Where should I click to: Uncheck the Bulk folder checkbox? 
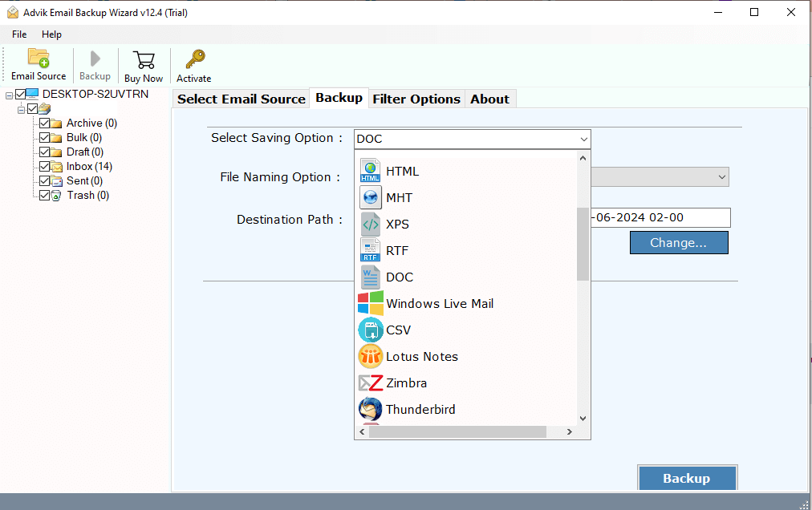pyautogui.click(x=45, y=138)
